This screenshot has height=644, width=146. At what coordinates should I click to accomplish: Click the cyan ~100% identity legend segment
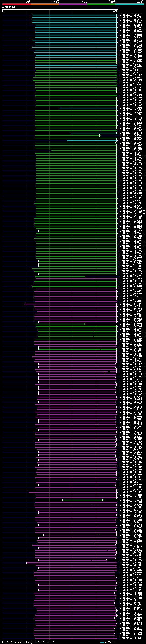(130, 4)
